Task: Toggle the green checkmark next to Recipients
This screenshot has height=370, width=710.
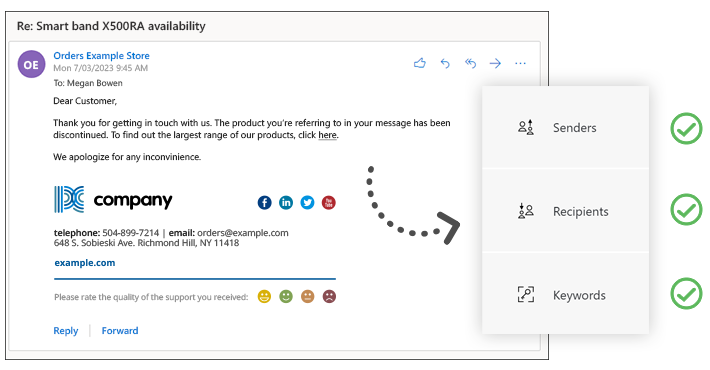Action: click(x=686, y=209)
